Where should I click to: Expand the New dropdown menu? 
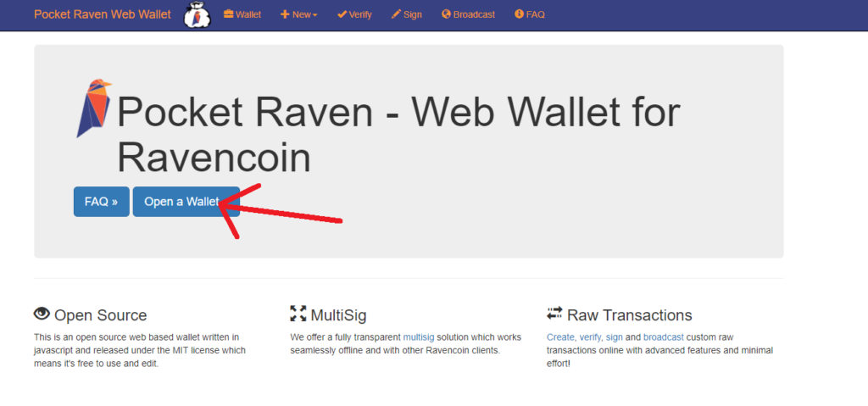(299, 14)
